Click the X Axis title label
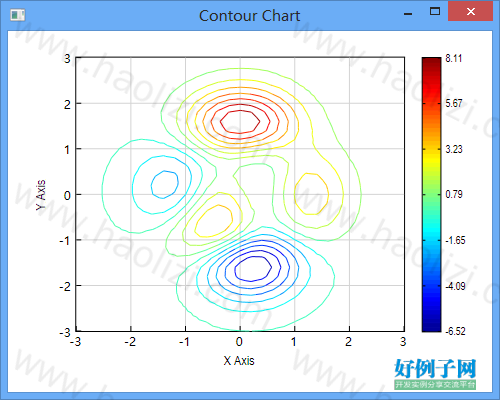This screenshot has width=500, height=400. (239, 361)
